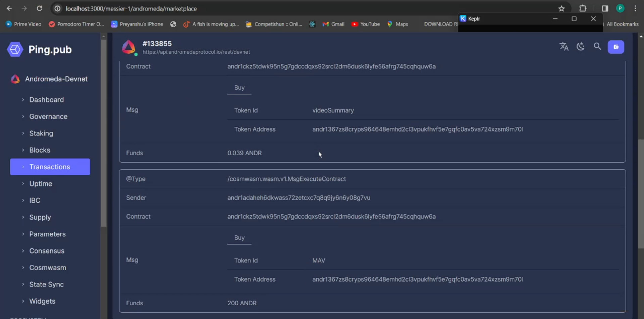The width and height of the screenshot is (644, 319).
Task: Click the Ping.pub logo icon
Action: pyautogui.click(x=15, y=49)
